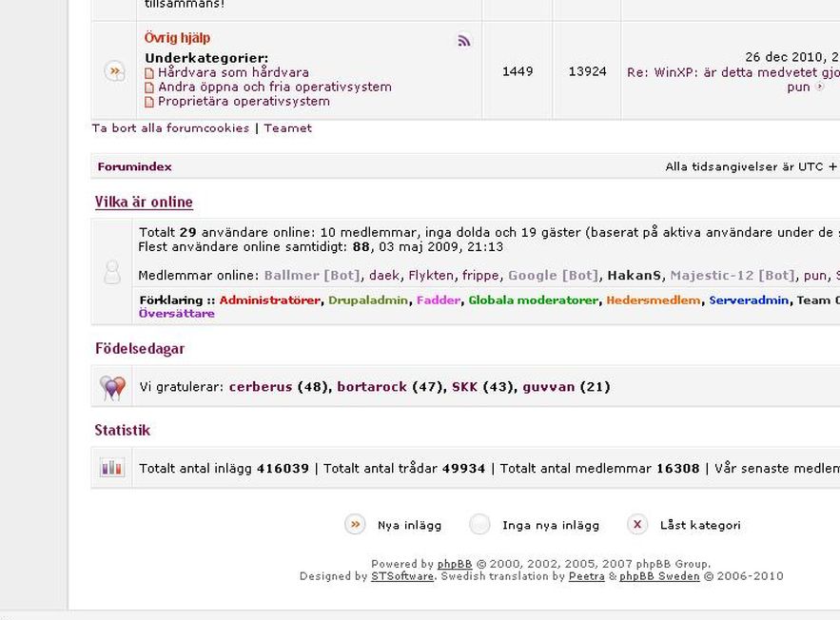Click the subforum icon before Andra öppna operativsystem

pos(149,87)
